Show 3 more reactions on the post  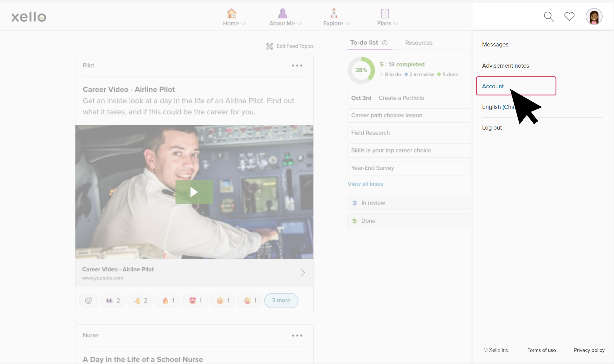point(281,300)
